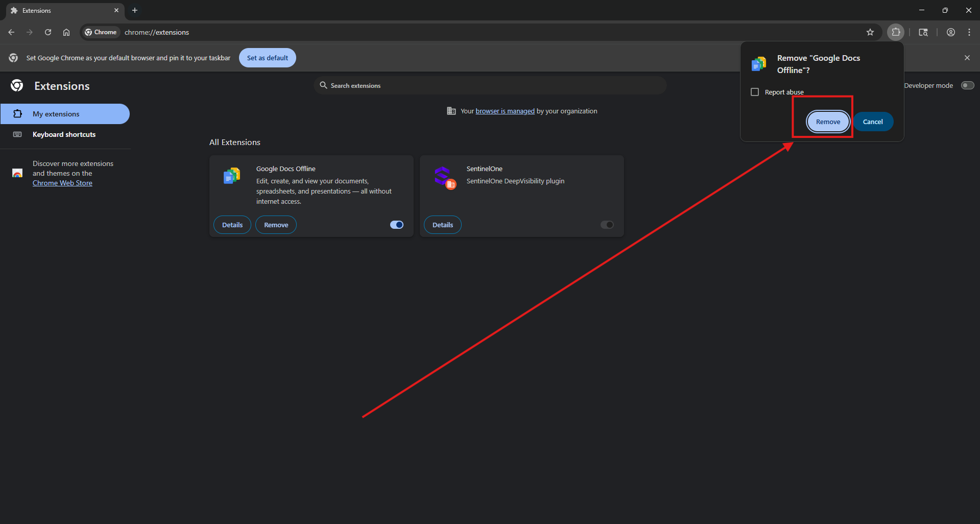Cancel the remove extension dialog
Image resolution: width=980 pixels, height=524 pixels.
[x=873, y=122]
